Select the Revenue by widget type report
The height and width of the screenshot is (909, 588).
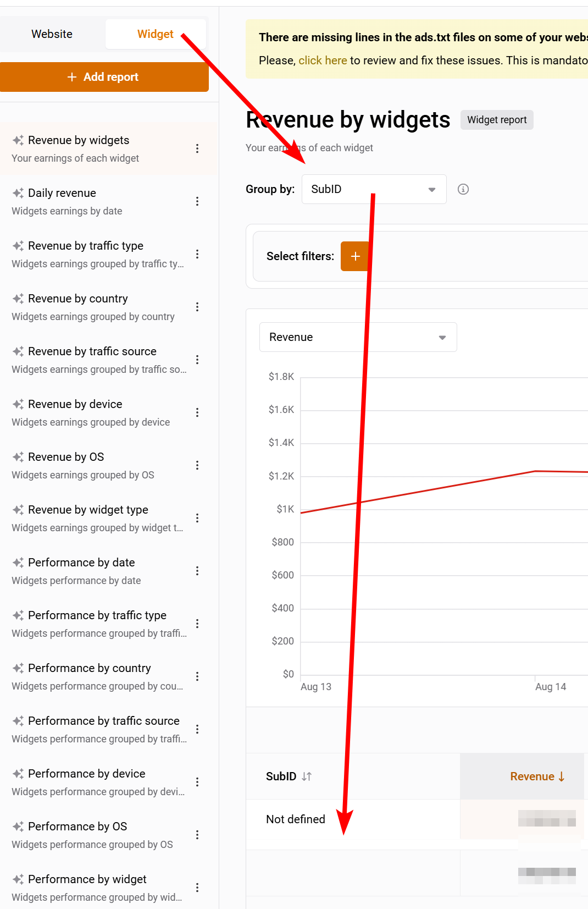pyautogui.click(x=88, y=510)
